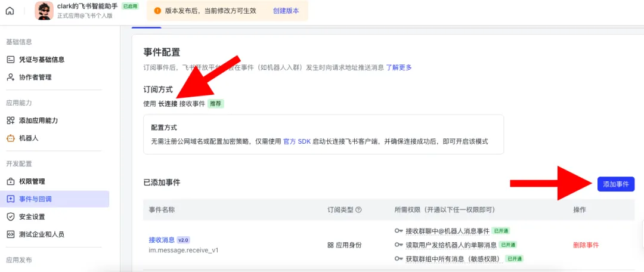Click im.message.receive_v1 event identifier text
644x272 pixels.
[x=184, y=249]
